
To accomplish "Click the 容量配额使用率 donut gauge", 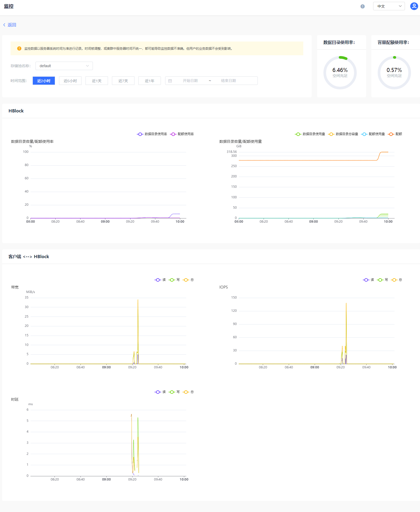I will (394, 72).
